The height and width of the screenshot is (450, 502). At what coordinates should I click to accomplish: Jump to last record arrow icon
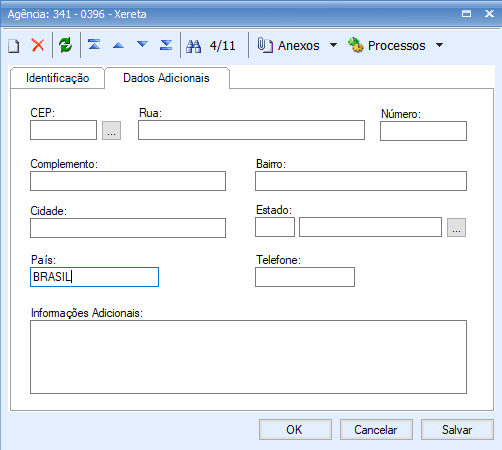tap(166, 45)
